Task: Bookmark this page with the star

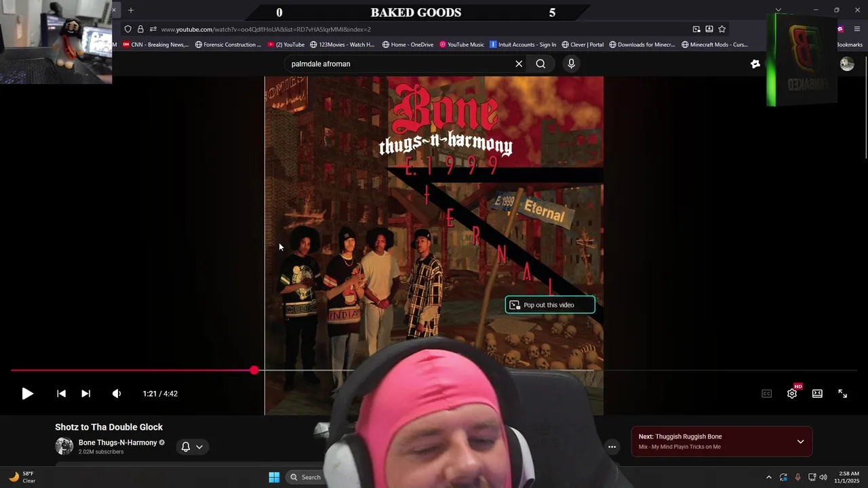Action: point(722,29)
